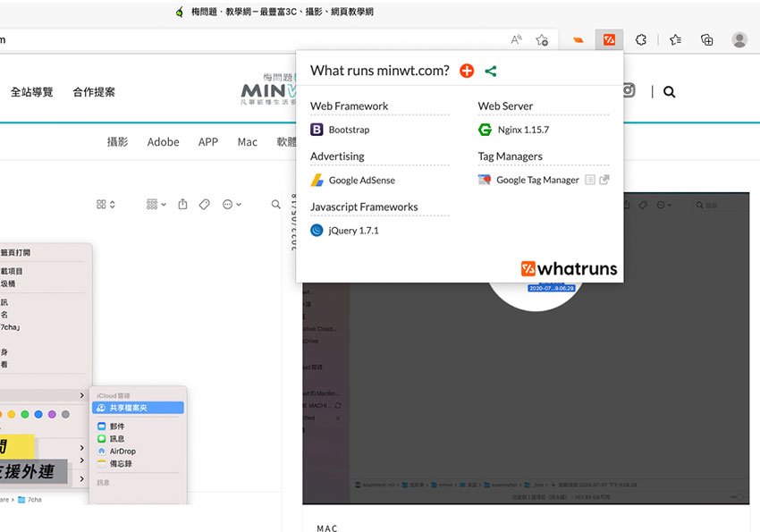Click the purple color tag dot

point(53,414)
